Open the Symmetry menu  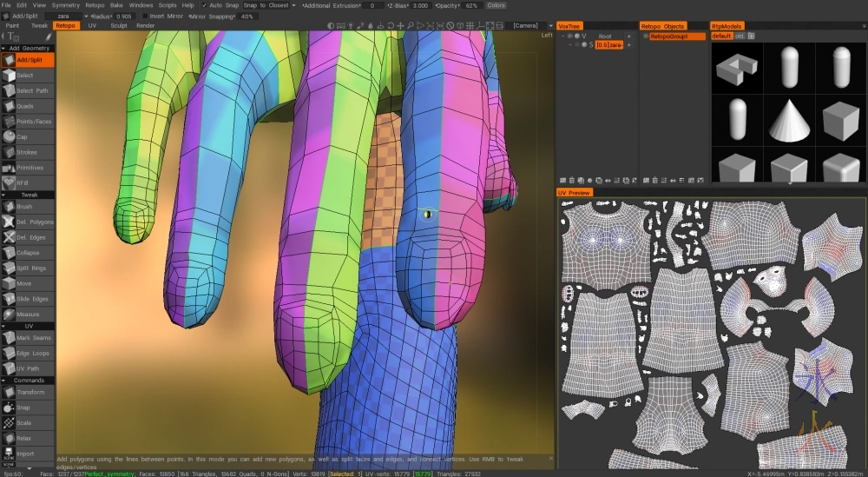click(x=65, y=5)
